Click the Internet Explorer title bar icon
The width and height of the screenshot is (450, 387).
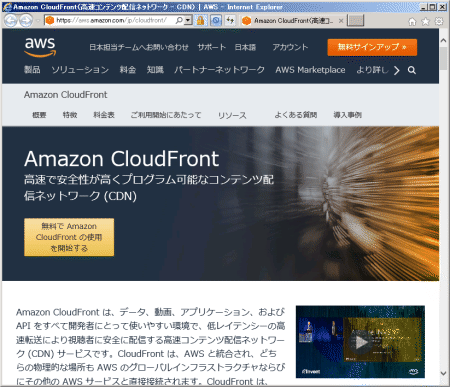[x=7, y=7]
